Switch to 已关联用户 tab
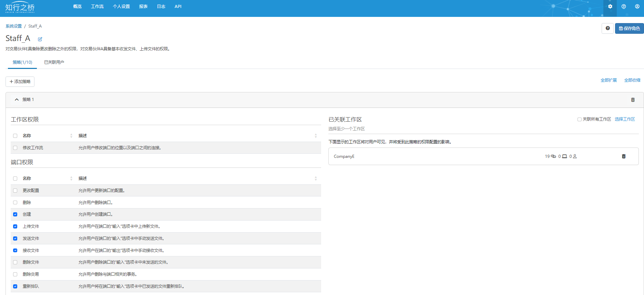644x295 pixels. (54, 62)
